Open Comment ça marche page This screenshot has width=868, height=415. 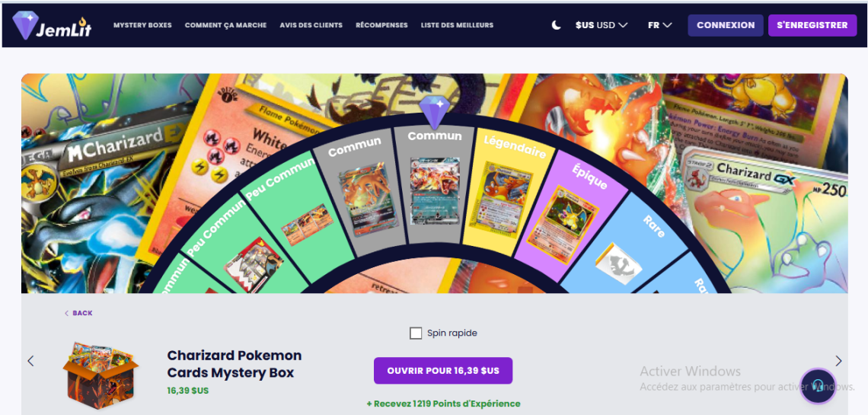[x=226, y=25]
